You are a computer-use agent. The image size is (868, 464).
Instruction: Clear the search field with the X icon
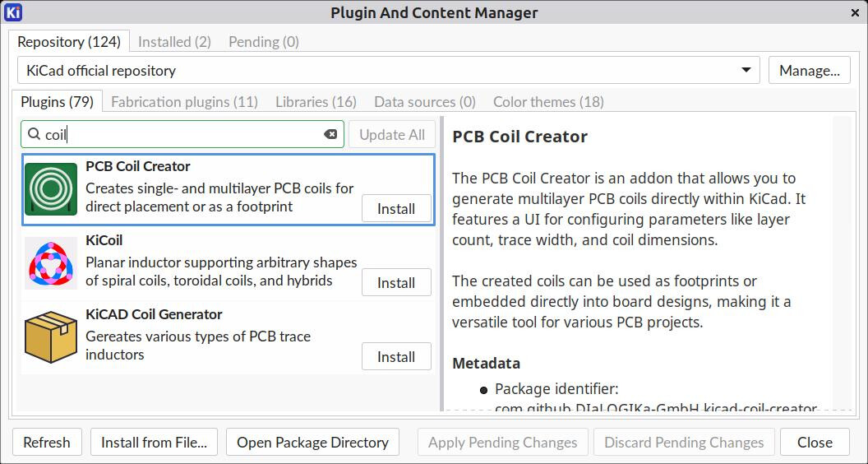point(330,134)
